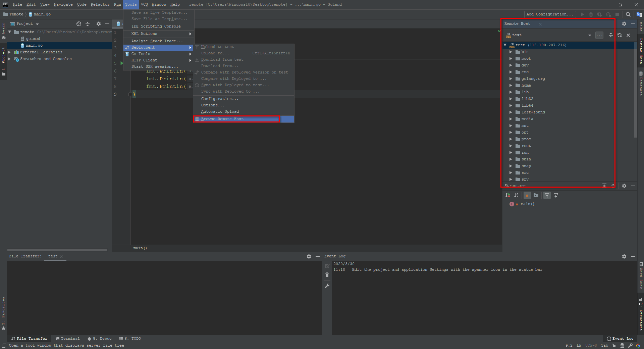Toggle Autoscroll from Source in the Structure panel
Screen dimensions: 644x349
pos(556,195)
